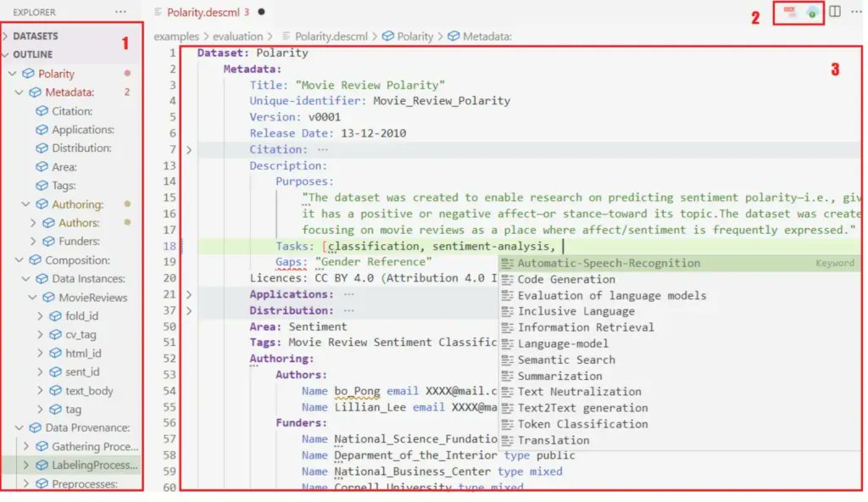Expand the LabelingProcess node chevron
Viewport: 868px width, 502px height.
coord(26,465)
